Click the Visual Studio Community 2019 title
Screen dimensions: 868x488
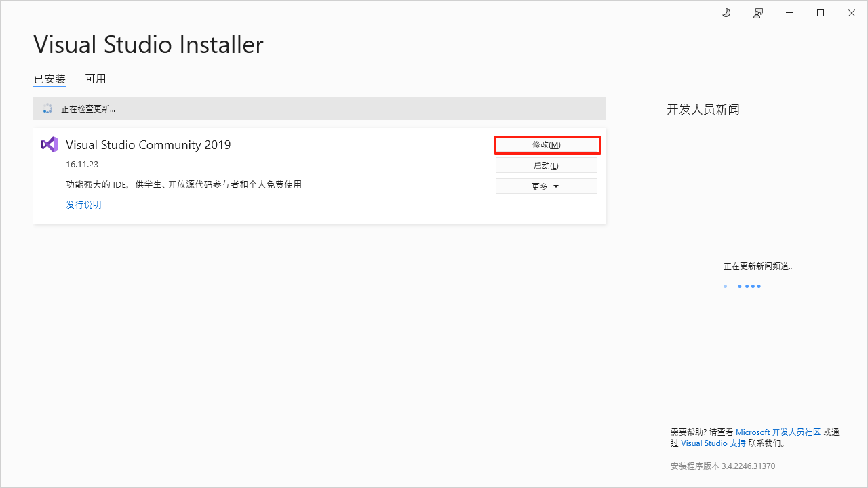(148, 145)
